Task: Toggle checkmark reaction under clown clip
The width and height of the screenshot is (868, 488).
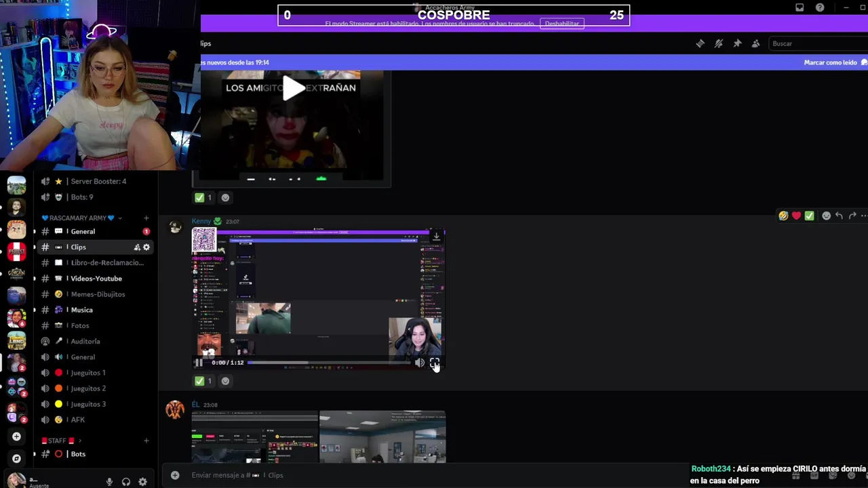Action: tap(204, 198)
